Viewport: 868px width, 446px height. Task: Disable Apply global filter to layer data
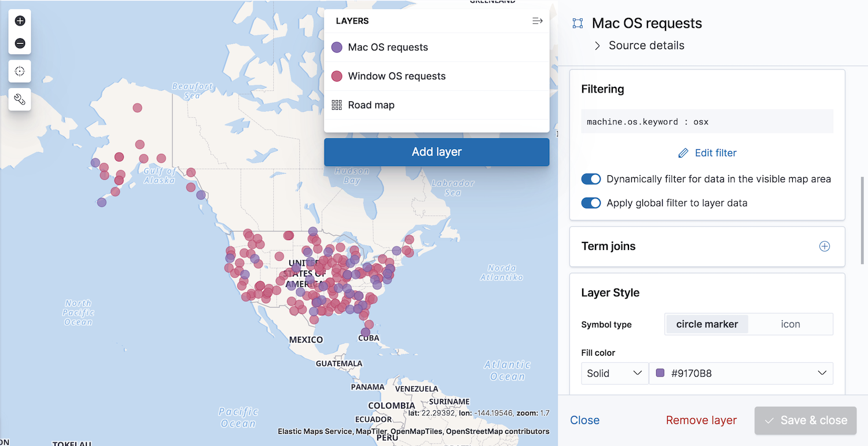click(591, 203)
